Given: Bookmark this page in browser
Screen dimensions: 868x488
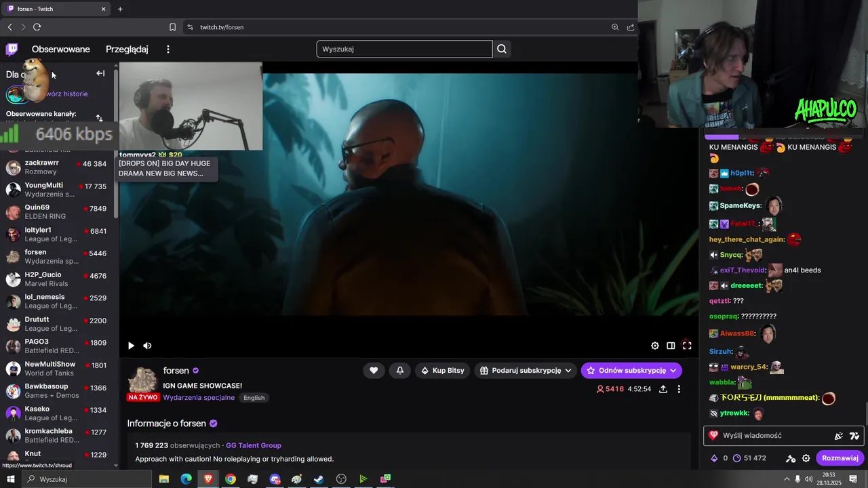Looking at the screenshot, I should point(172,27).
